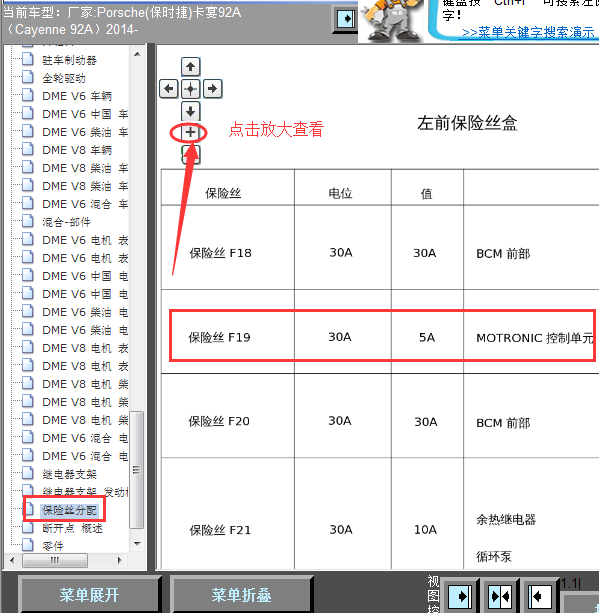Pan the diagram up with the up arrow
Screen dimensions: 599x613
(190, 67)
